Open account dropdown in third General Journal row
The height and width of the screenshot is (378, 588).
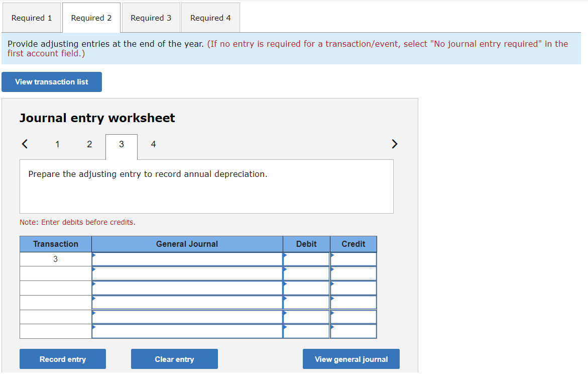pyautogui.click(x=187, y=288)
